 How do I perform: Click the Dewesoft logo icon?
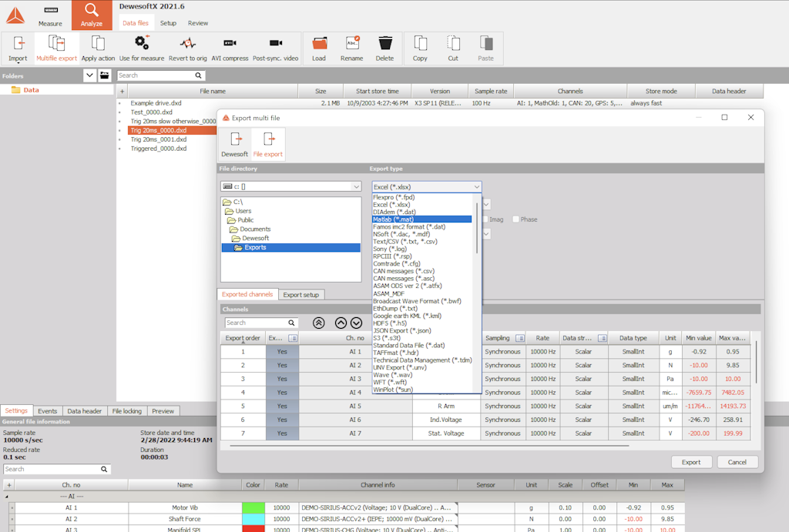tap(15, 15)
